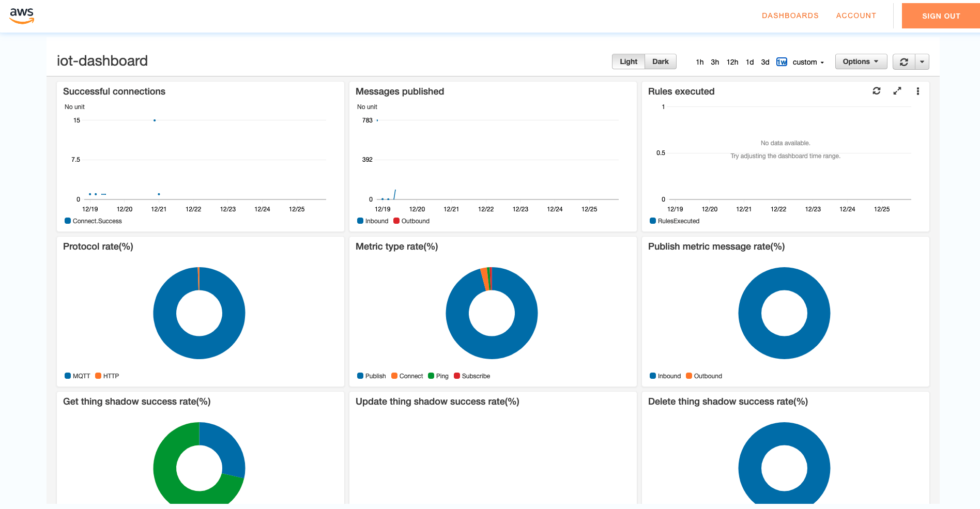Click Delete thing shadow success rate title
The width and height of the screenshot is (980, 509).
[x=728, y=402]
